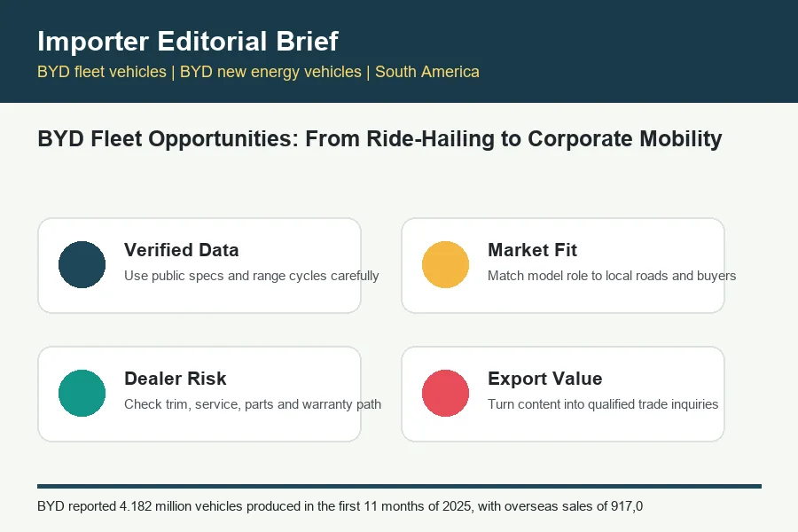Image resolution: width=798 pixels, height=532 pixels.
Task: Click the Importer Editorial Brief title
Action: (188, 42)
